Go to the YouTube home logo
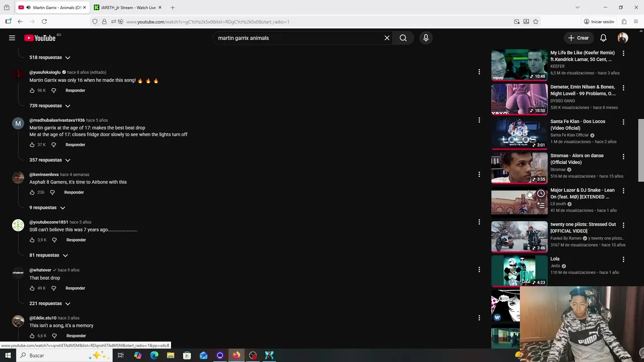This screenshot has height=362, width=644. click(x=40, y=38)
